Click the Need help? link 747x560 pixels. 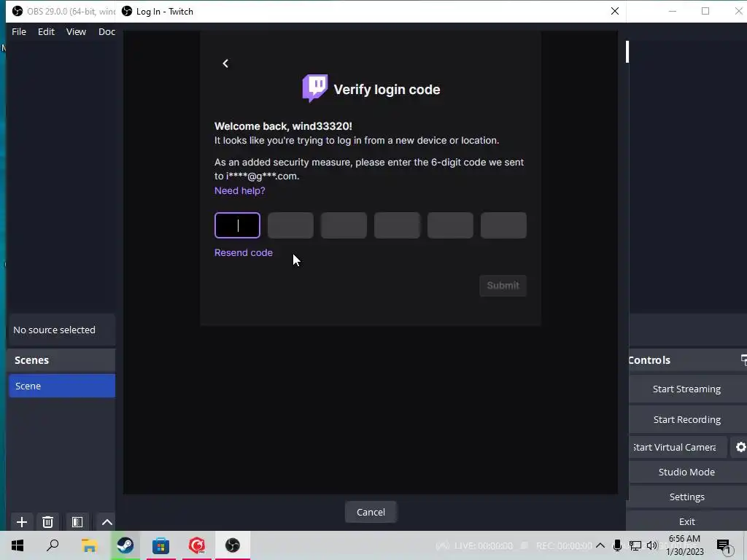tap(239, 190)
